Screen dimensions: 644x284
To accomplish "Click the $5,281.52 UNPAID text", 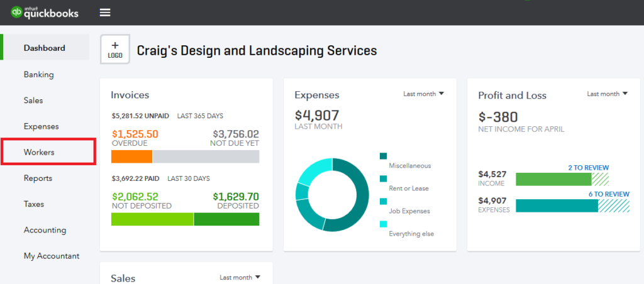I will tap(140, 116).
